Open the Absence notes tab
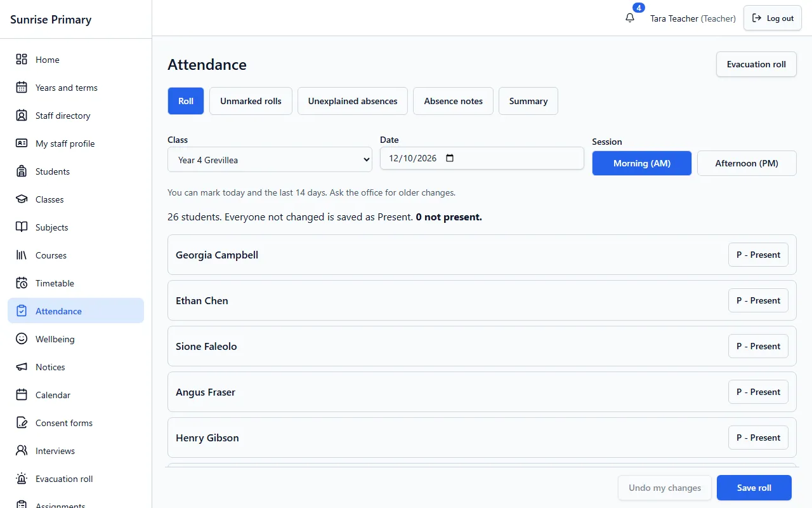 (453, 101)
